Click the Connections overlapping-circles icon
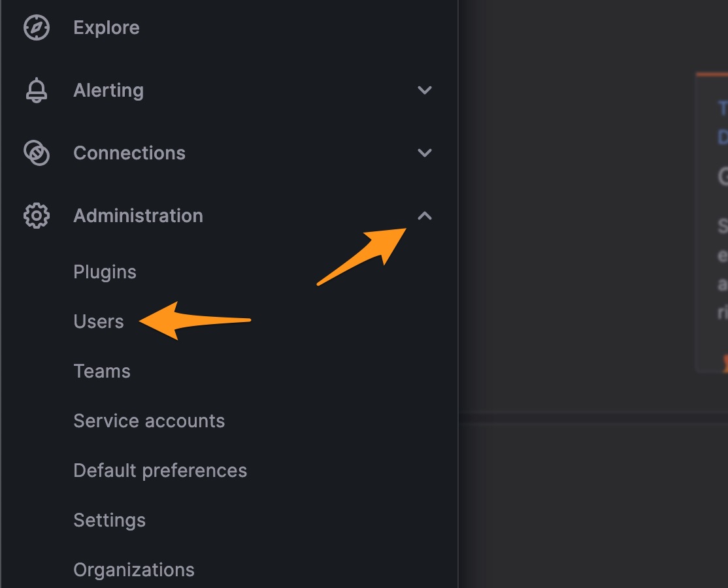This screenshot has width=728, height=588. (37, 153)
